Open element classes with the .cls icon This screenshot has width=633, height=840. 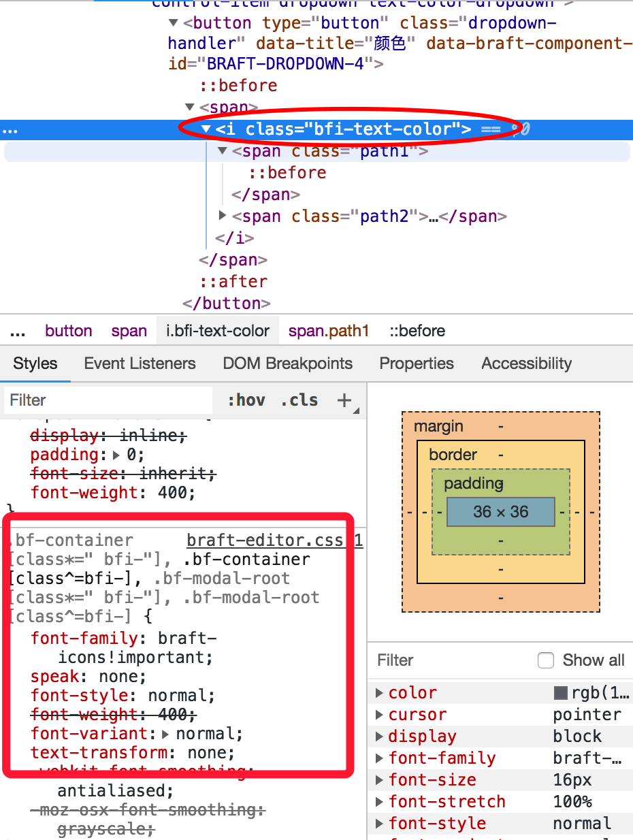coord(299,400)
